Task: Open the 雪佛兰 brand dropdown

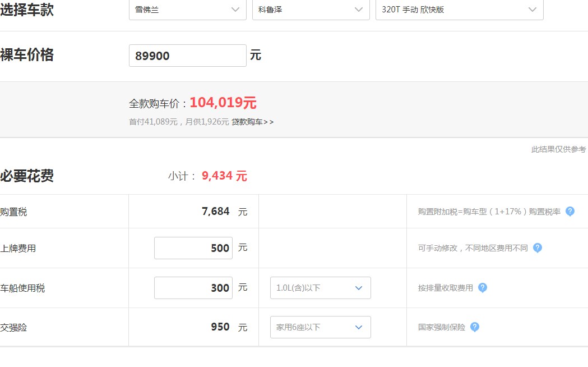Action: point(188,10)
